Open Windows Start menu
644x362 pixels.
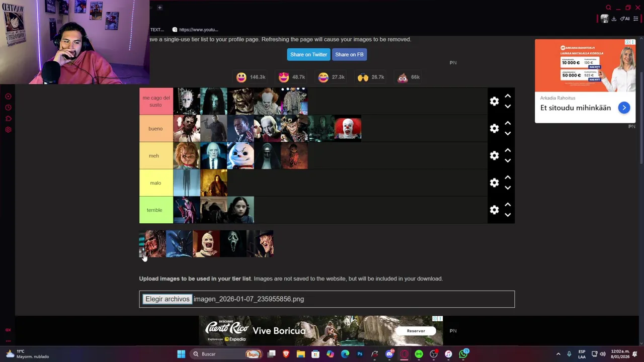pyautogui.click(x=181, y=354)
